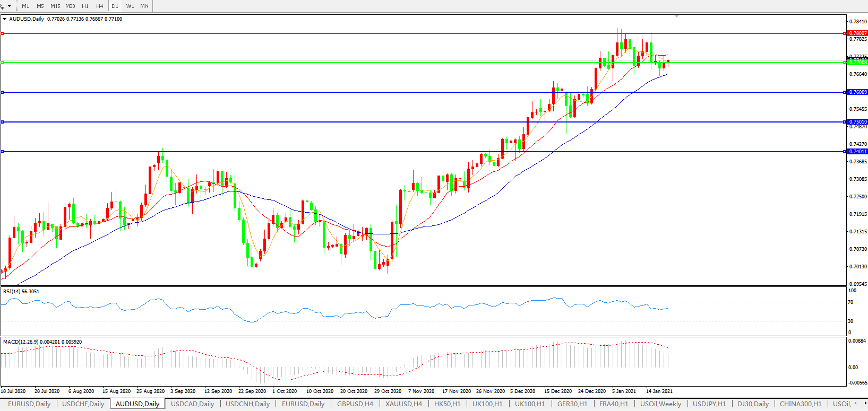Switch to the XAUUSD,H4 chart tab

pyautogui.click(x=403, y=404)
